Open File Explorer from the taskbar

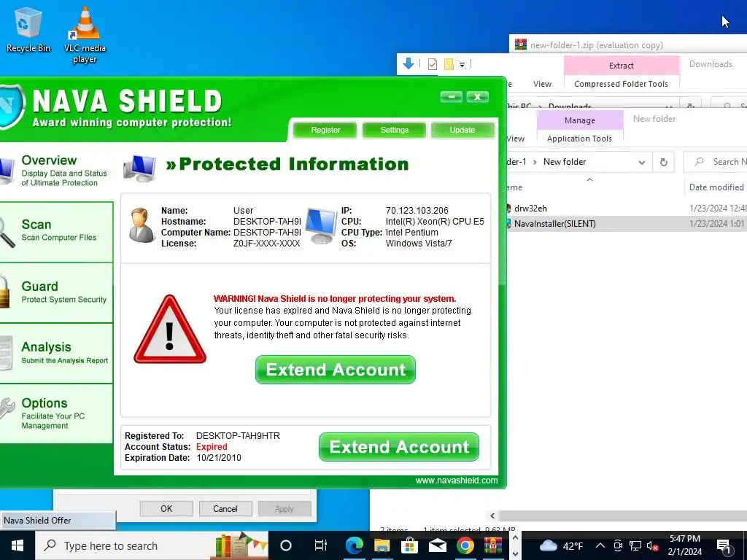pos(382,545)
